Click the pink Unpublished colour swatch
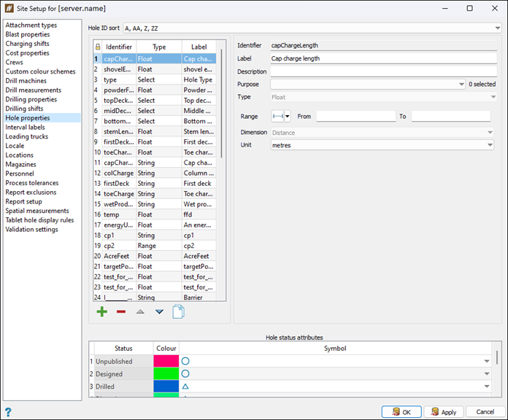Viewport: 508px width, 420px height. pos(166,361)
